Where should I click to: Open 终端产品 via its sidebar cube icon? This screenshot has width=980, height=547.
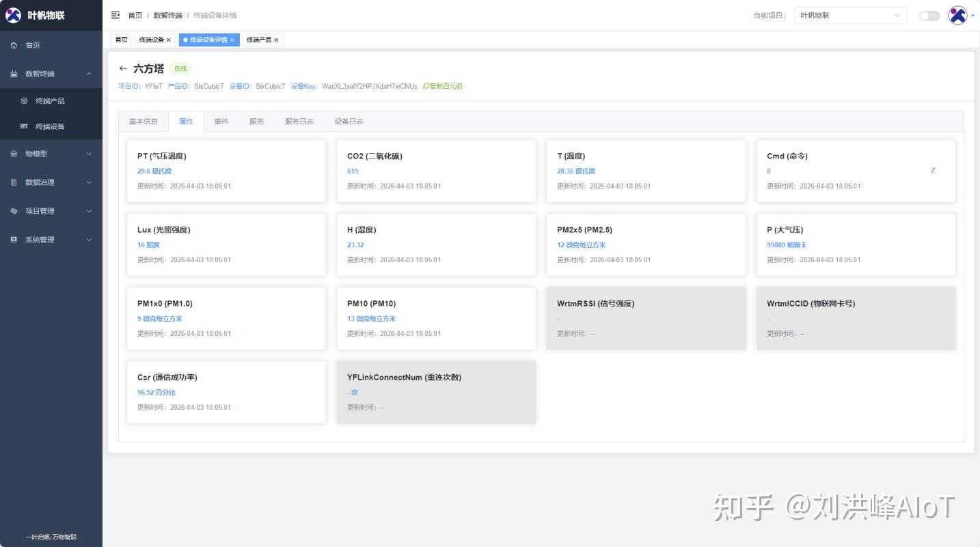[x=24, y=101]
